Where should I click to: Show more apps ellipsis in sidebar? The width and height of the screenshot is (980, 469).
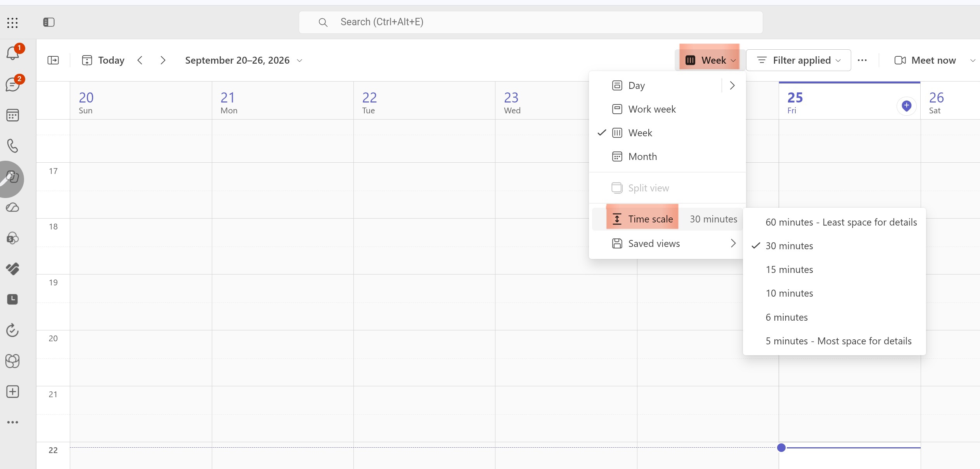[13, 422]
